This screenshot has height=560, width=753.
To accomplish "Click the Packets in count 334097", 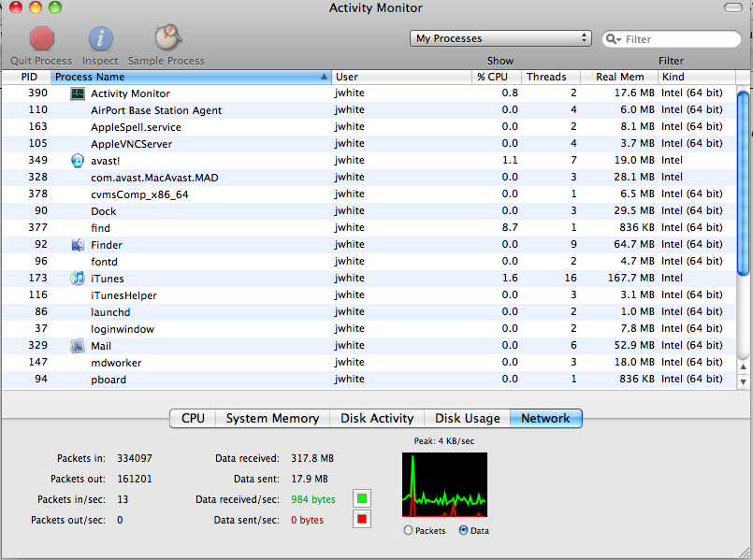I will (135, 458).
